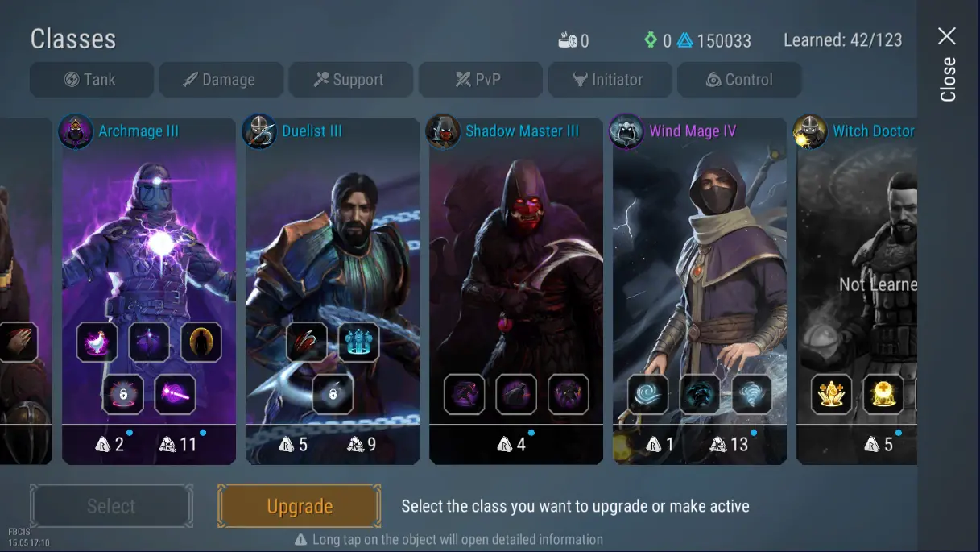Tap Archmage's purple beam skill icon
The width and height of the screenshot is (980, 552).
click(x=175, y=395)
